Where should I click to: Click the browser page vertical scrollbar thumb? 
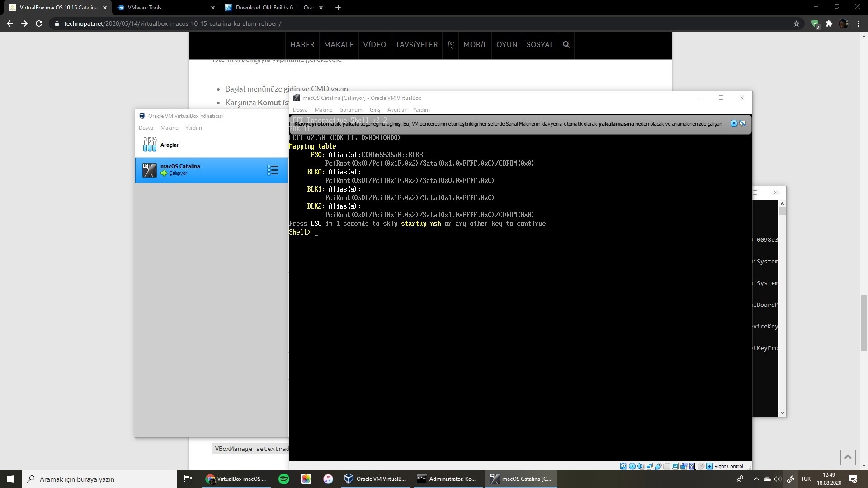coord(863,322)
